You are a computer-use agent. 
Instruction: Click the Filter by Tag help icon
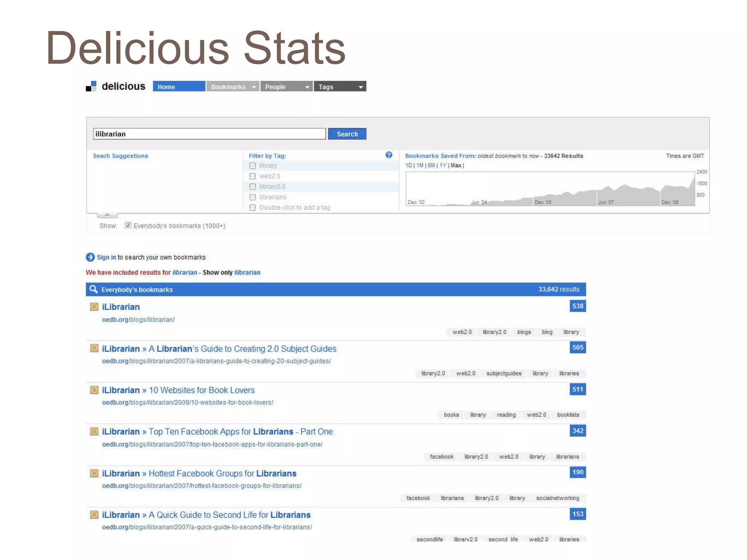(389, 155)
